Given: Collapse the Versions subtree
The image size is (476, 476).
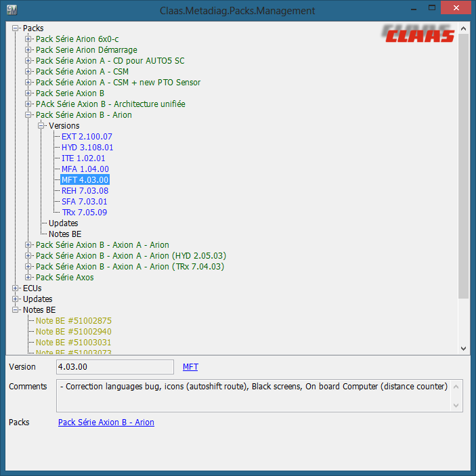Looking at the screenshot, I should coord(41,126).
